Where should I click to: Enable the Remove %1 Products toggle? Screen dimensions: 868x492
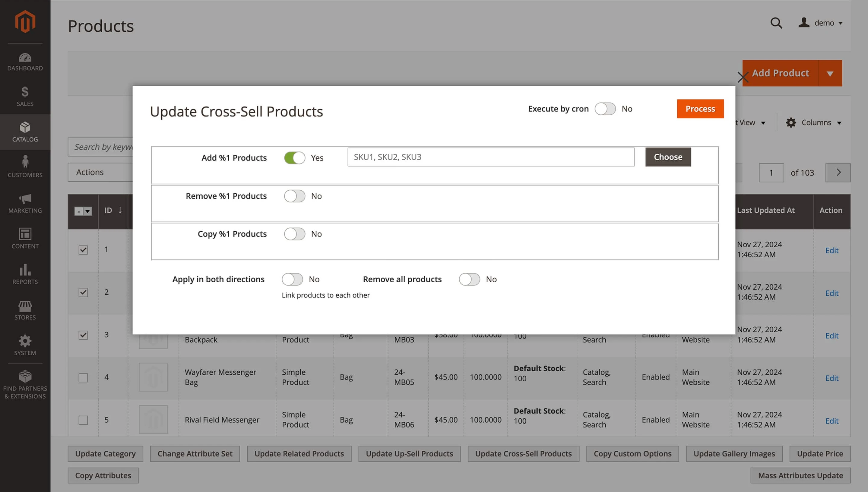coord(294,196)
